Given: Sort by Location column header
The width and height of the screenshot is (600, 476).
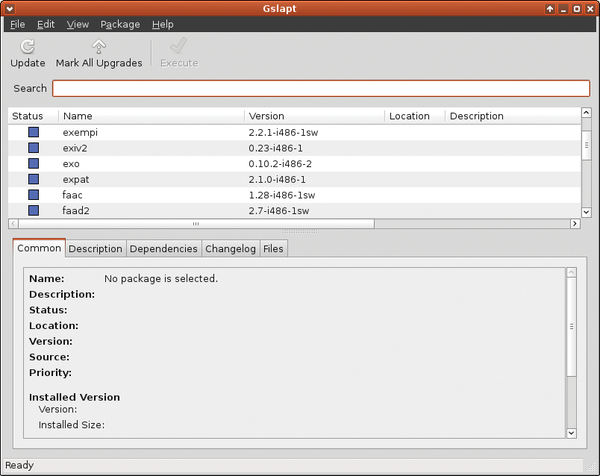Looking at the screenshot, I should pos(415,116).
